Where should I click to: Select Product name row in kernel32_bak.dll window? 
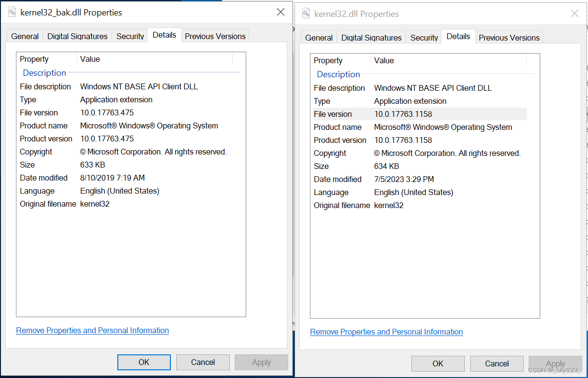click(x=125, y=126)
